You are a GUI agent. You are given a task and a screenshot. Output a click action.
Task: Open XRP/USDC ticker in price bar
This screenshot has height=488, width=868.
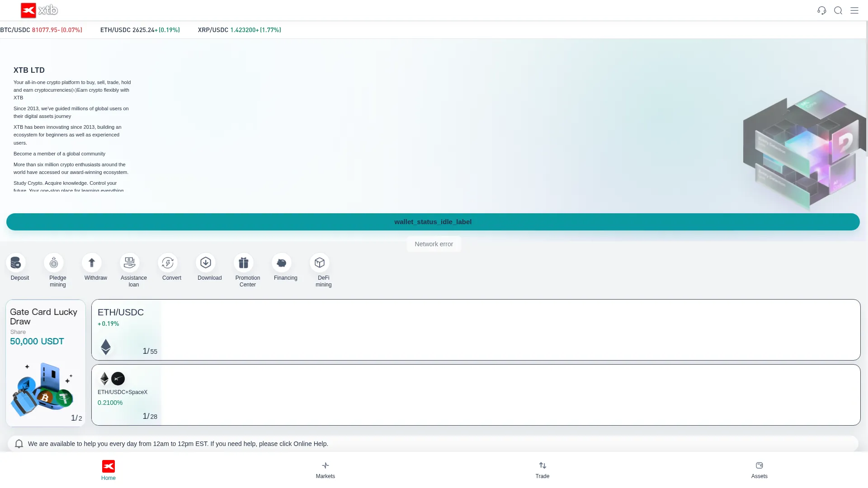tap(240, 30)
